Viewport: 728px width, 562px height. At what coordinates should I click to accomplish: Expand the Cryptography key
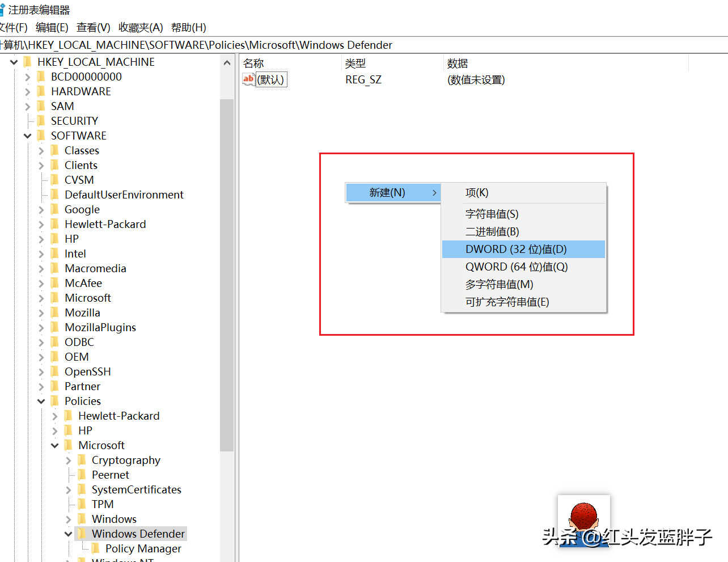[x=68, y=460]
